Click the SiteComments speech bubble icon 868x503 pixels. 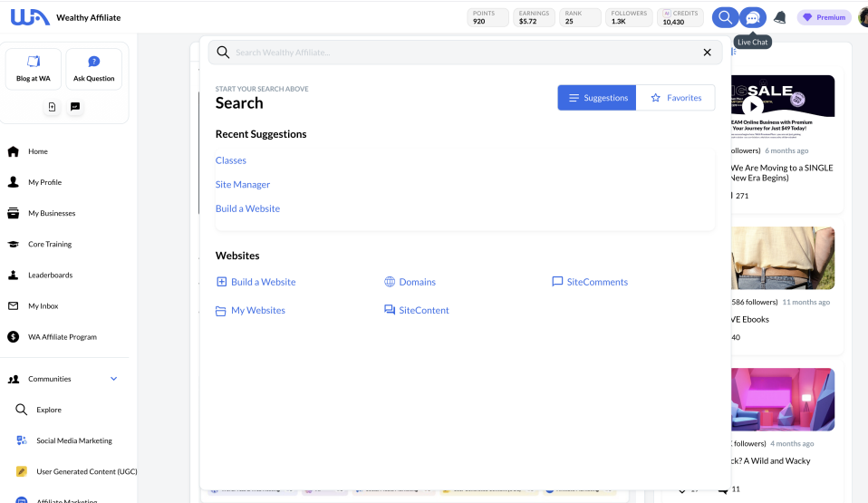click(557, 282)
